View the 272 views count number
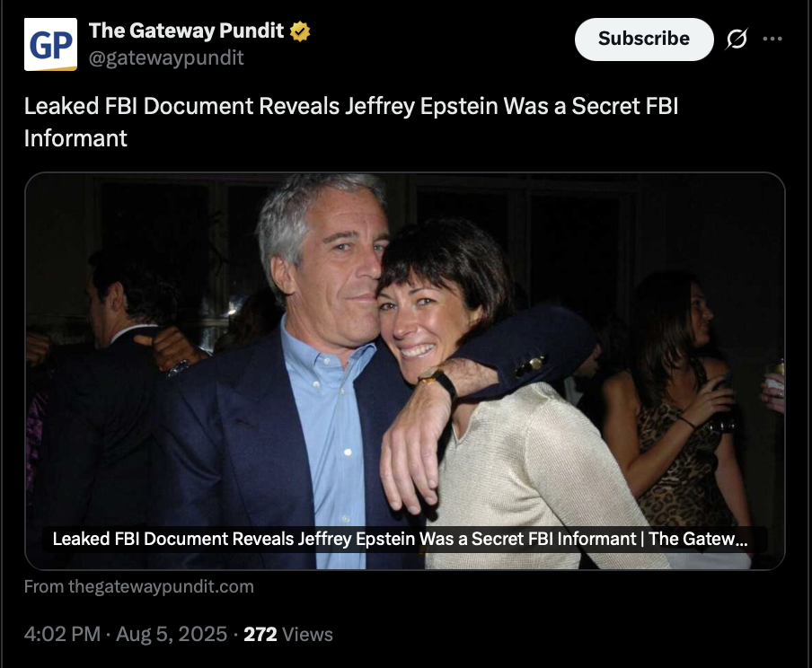The image size is (812, 668). point(260,635)
